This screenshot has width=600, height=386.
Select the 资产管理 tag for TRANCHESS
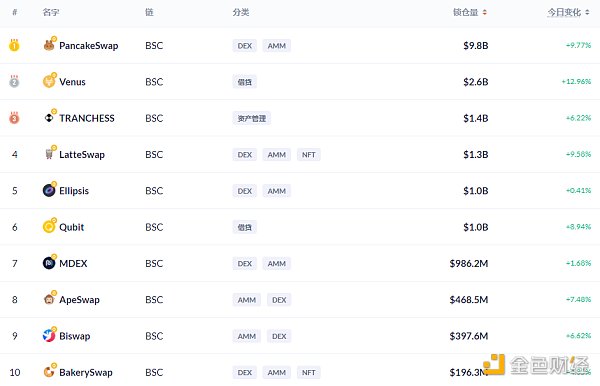(x=251, y=118)
